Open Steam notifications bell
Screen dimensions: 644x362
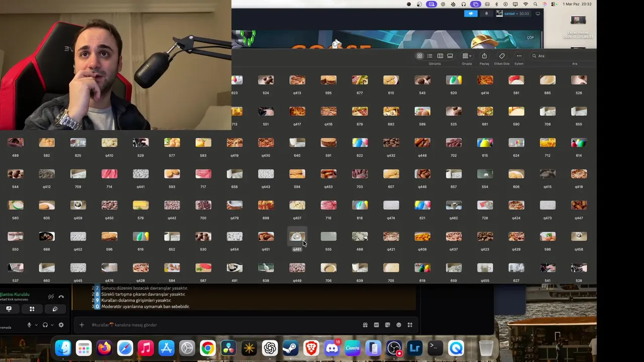coord(487,14)
